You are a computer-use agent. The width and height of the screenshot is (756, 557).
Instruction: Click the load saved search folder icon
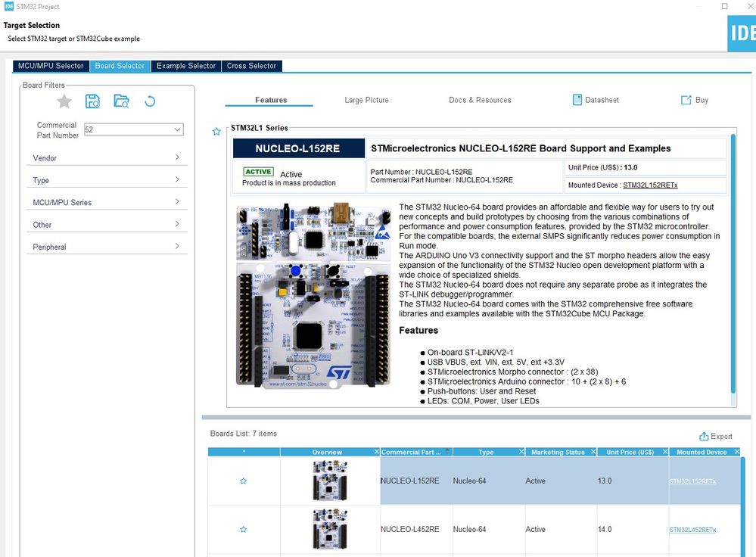click(122, 101)
